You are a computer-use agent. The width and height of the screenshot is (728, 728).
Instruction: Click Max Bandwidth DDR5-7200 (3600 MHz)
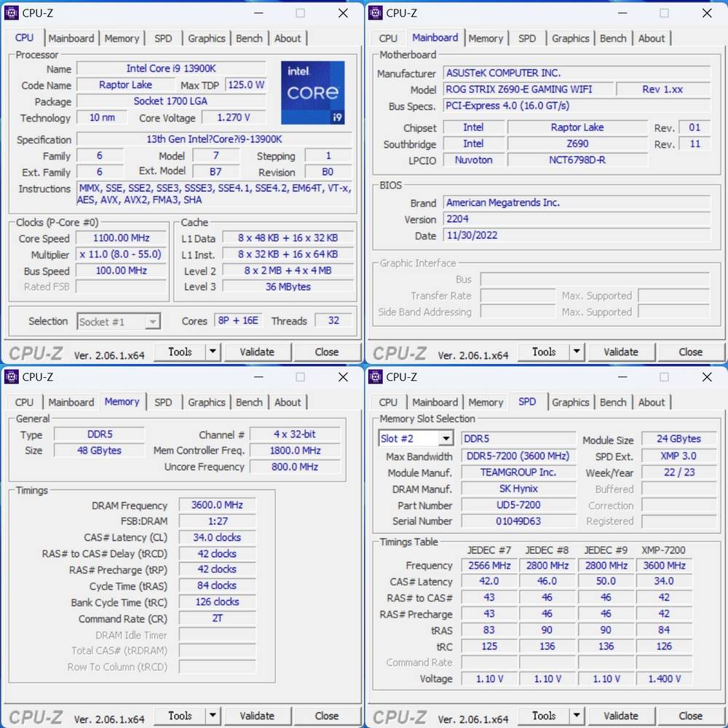[x=518, y=456]
